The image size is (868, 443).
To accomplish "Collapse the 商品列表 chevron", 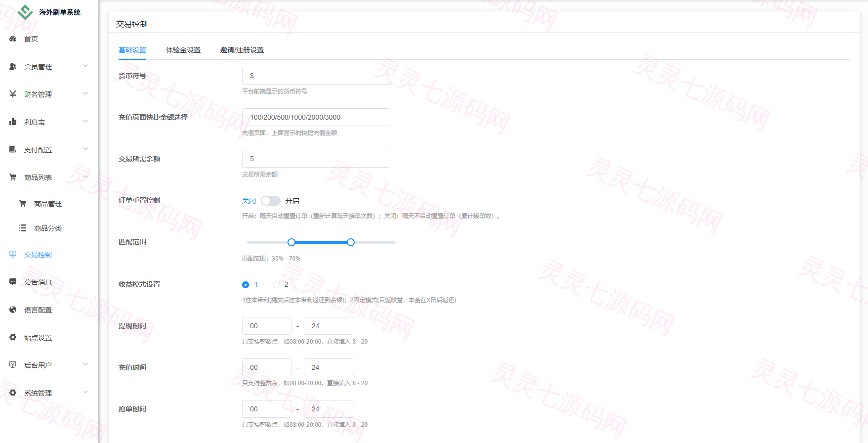I will point(85,177).
